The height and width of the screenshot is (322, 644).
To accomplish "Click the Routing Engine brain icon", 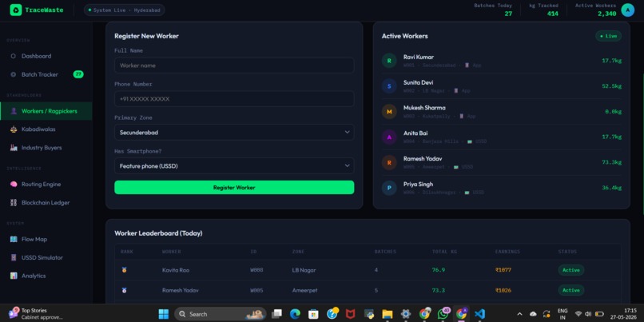I will (x=13, y=184).
